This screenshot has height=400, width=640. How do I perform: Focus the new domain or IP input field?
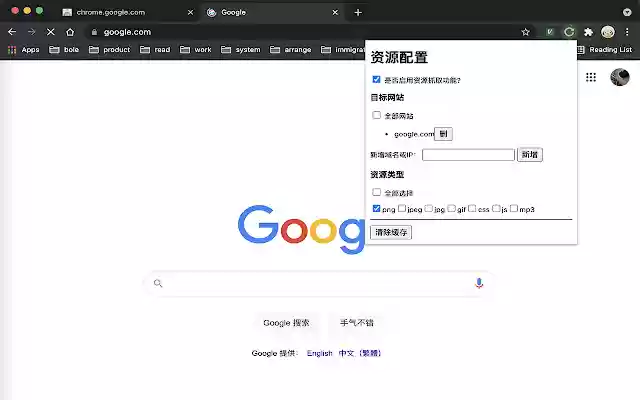pyautogui.click(x=468, y=155)
